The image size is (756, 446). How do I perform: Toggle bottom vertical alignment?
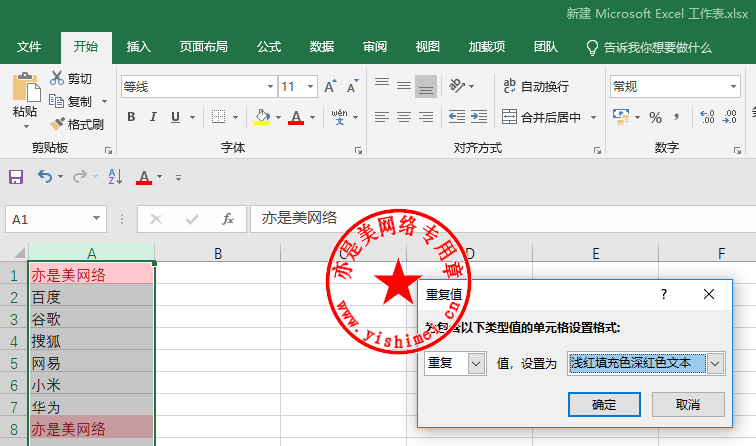[426, 86]
